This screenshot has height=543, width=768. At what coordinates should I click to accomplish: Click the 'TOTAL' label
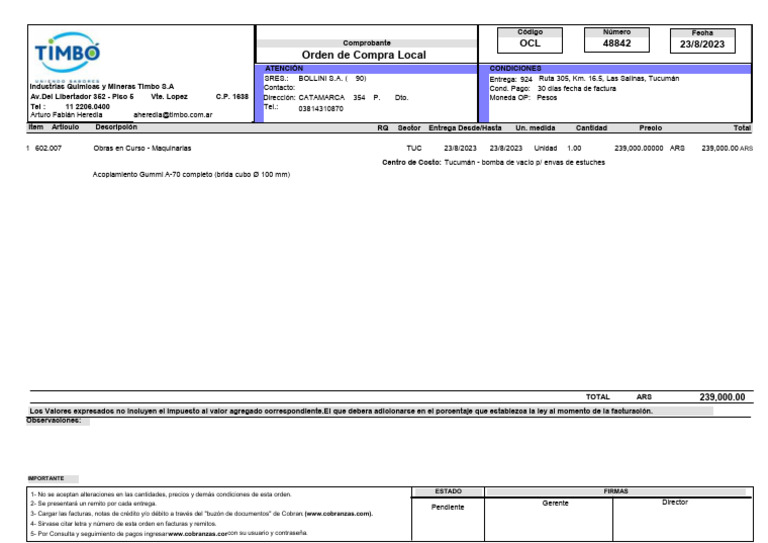click(x=598, y=397)
